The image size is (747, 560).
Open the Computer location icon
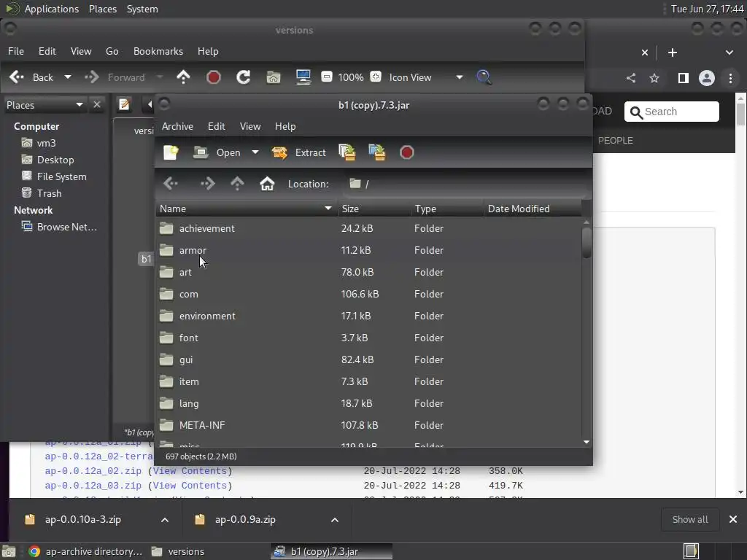pos(303,77)
